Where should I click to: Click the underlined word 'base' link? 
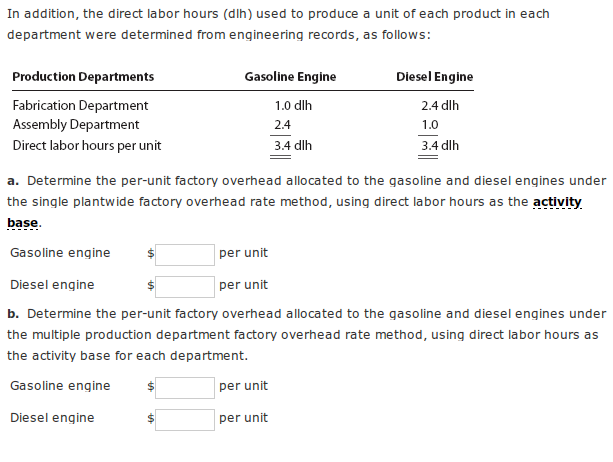coord(23,223)
